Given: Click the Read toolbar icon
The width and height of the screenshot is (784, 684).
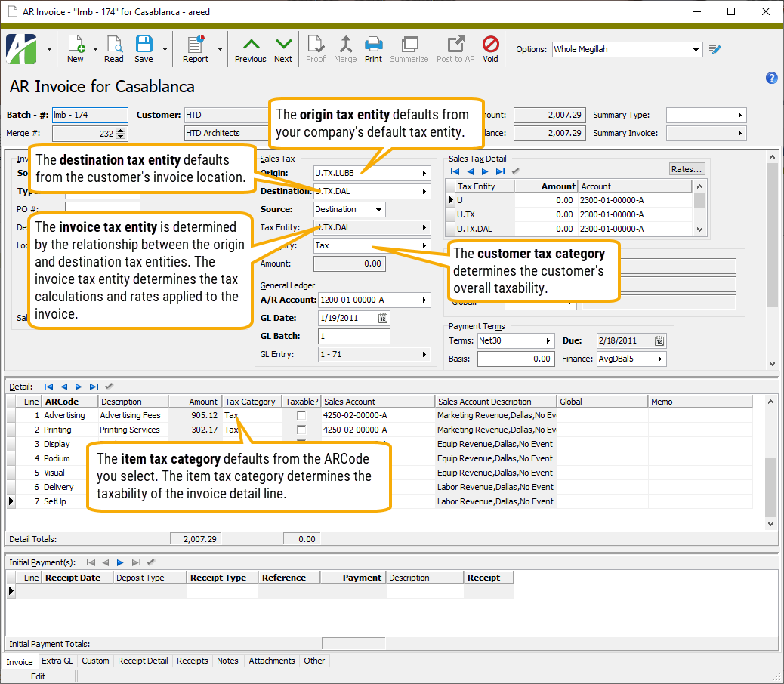Looking at the screenshot, I should (114, 48).
